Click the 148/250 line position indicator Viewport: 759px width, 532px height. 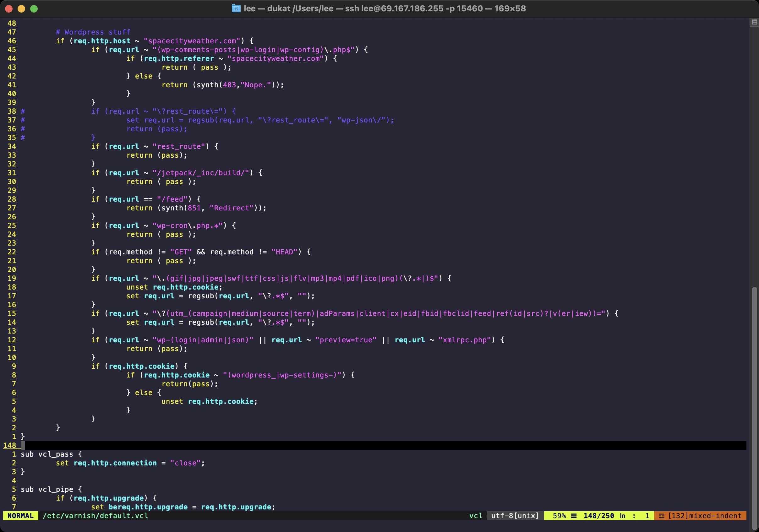point(598,516)
